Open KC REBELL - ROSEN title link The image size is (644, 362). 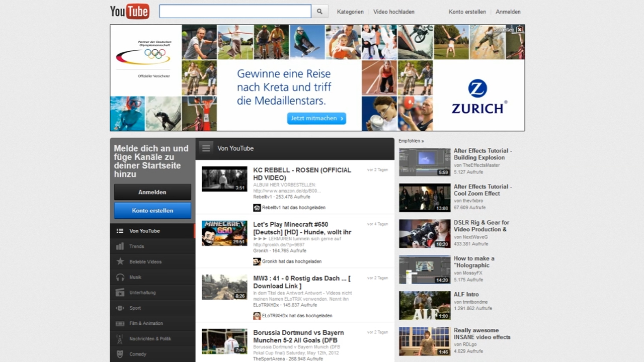tap(302, 174)
